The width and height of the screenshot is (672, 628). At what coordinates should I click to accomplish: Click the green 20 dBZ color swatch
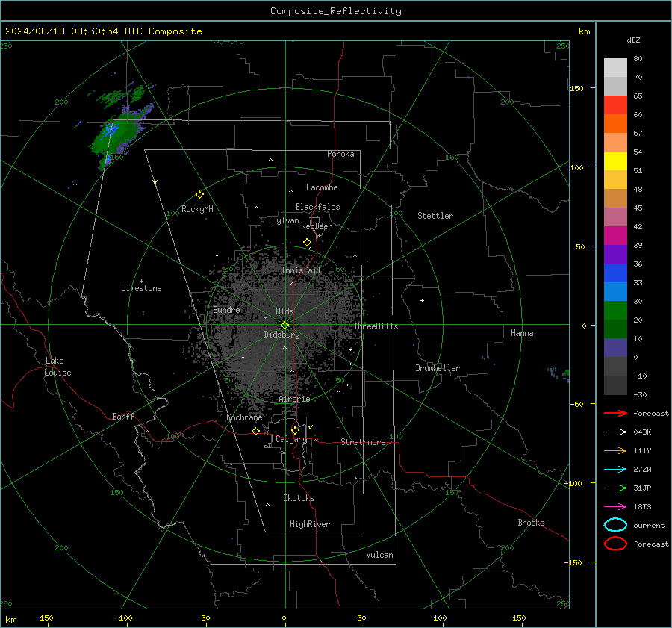point(615,311)
